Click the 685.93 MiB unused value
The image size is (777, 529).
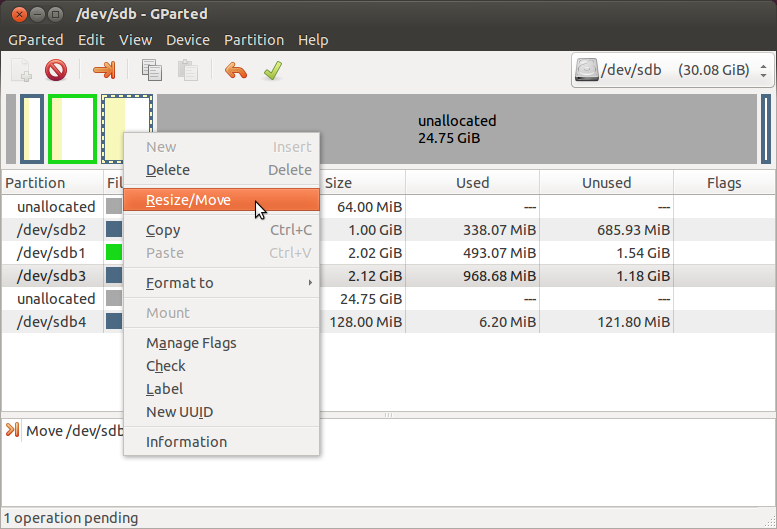click(633, 230)
